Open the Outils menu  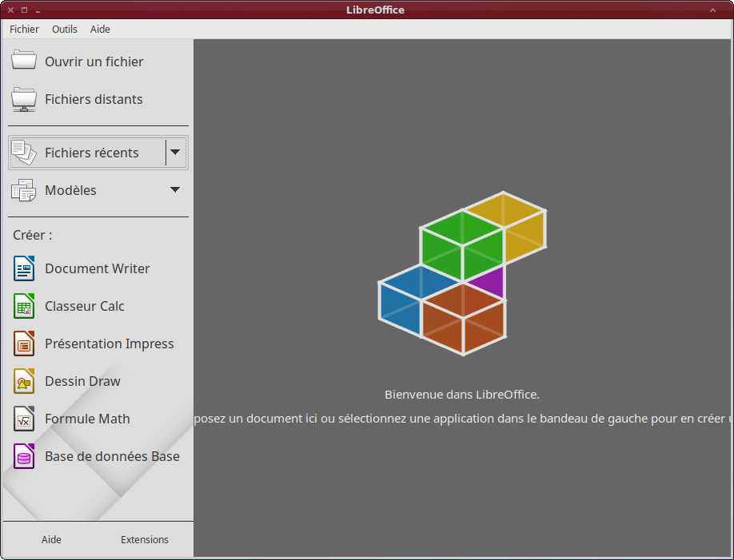coord(65,29)
